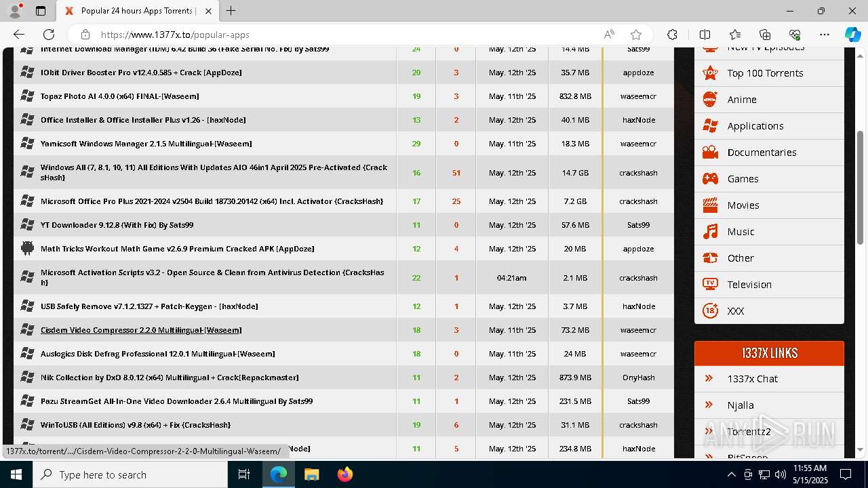Select the Popular 24 hours Apps Torrents tab
This screenshot has width=868, height=488.
click(138, 11)
